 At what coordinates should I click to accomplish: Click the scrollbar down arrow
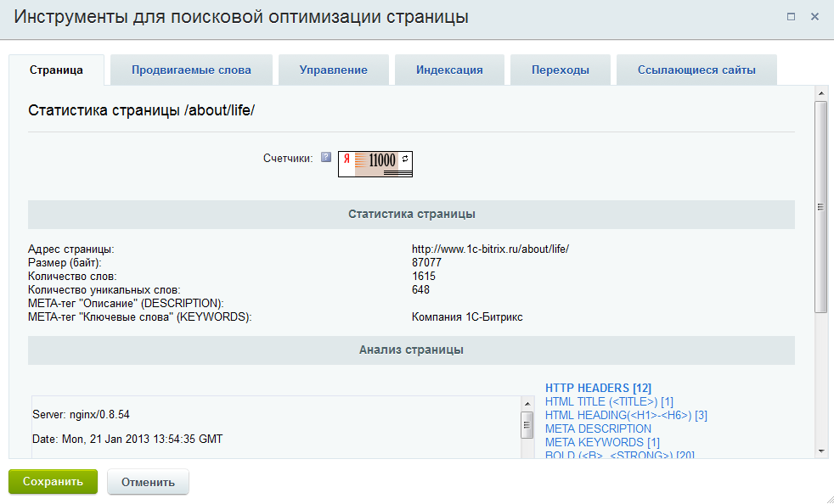click(820, 451)
